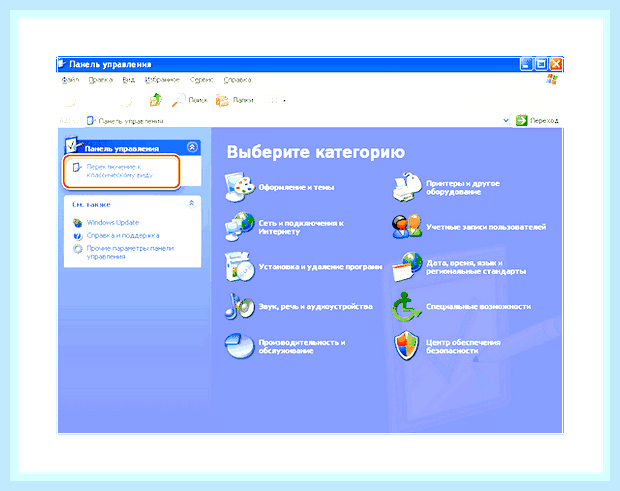Open Учетные записи пользователей category
This screenshot has width=620, height=491.
point(486,227)
